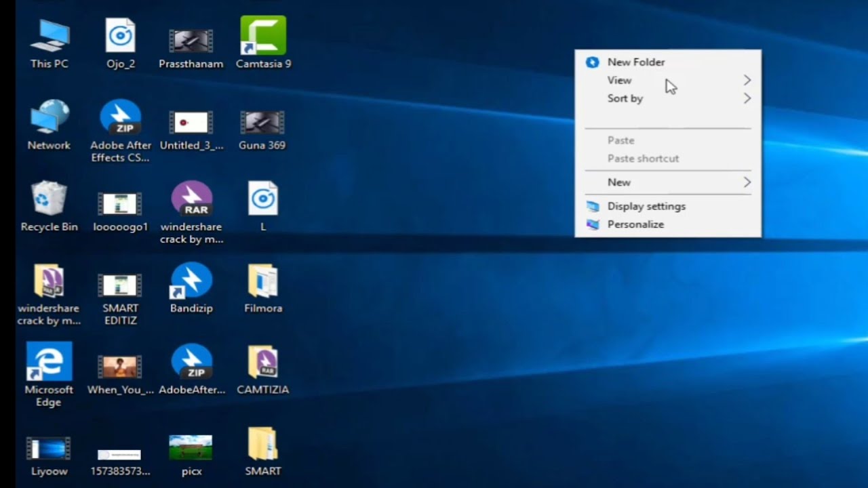This screenshot has height=488, width=868.
Task: Expand the View submenu arrow
Action: [747, 80]
